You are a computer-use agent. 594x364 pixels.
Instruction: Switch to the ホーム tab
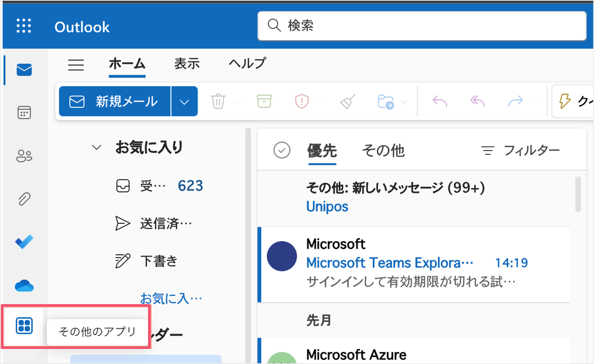tap(127, 64)
